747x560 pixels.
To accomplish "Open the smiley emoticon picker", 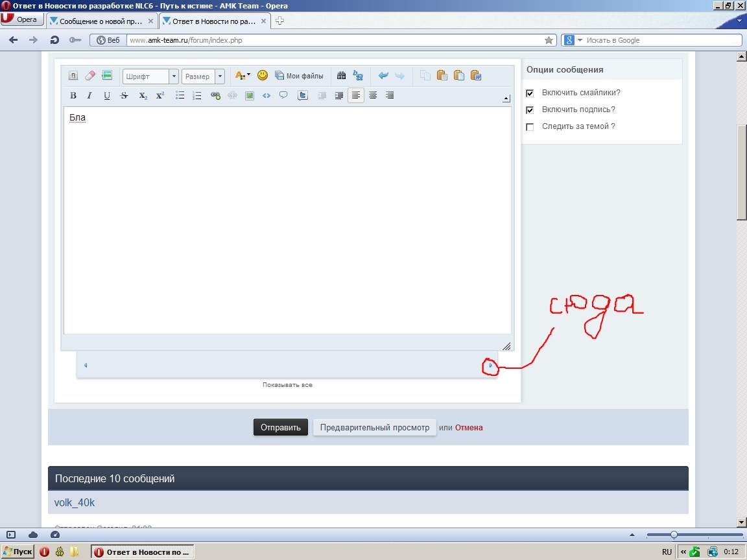I will (263, 75).
